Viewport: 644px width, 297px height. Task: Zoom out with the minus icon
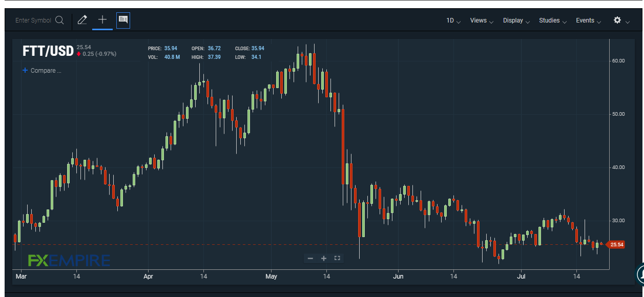point(310,259)
